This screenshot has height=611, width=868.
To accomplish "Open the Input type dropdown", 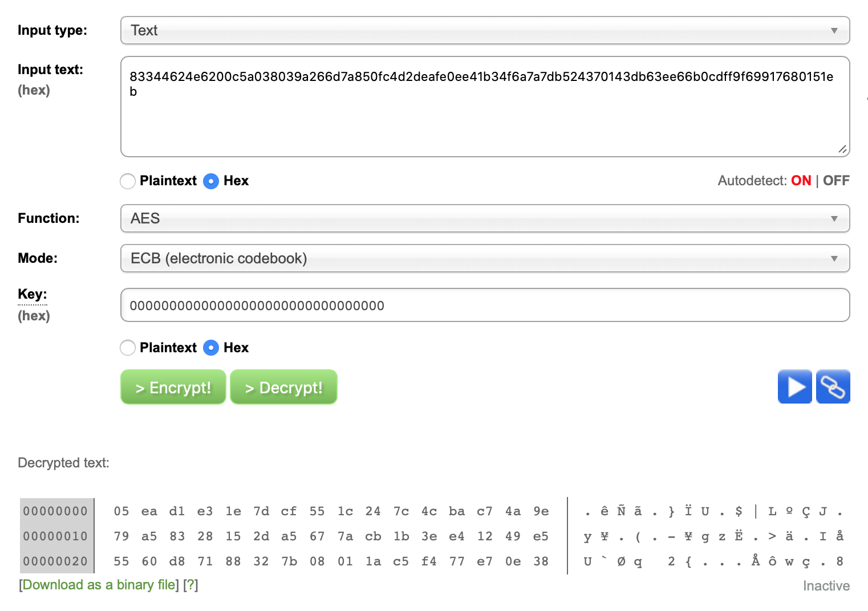I will pos(485,30).
